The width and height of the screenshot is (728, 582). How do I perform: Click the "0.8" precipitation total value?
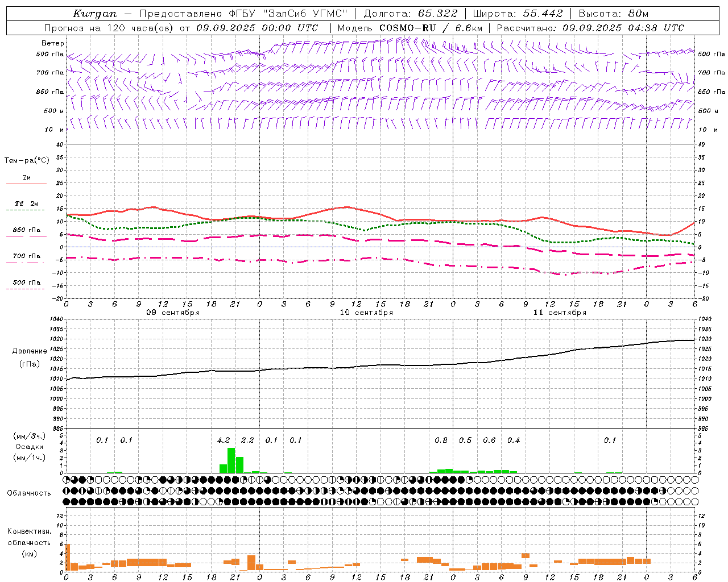pos(441,440)
